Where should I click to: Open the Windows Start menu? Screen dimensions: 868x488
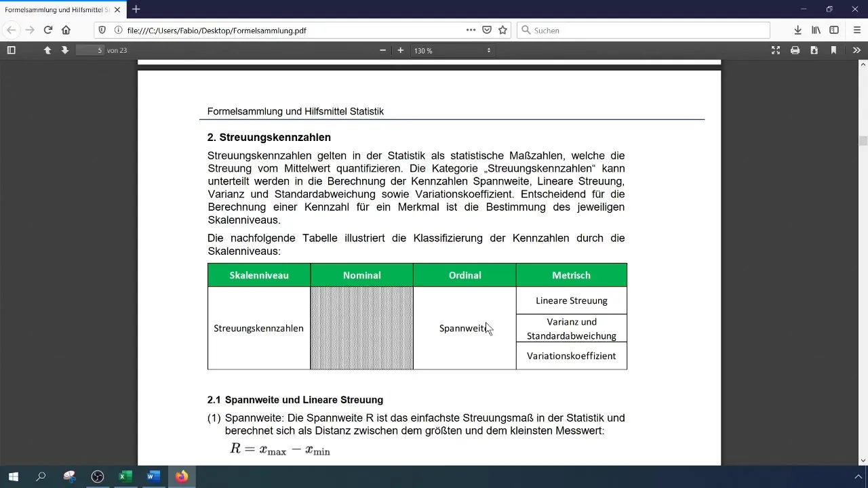(x=13, y=476)
